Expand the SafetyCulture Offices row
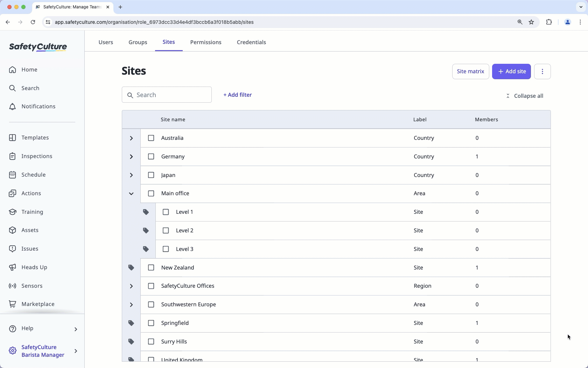 click(x=131, y=286)
